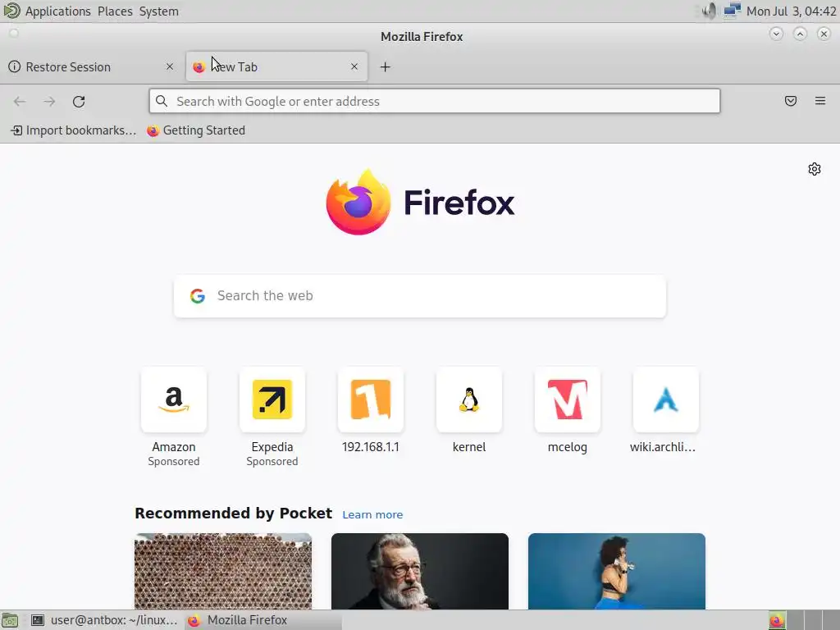Screen dimensions: 840x630
Task: Click the date and time clock
Action: point(792,11)
